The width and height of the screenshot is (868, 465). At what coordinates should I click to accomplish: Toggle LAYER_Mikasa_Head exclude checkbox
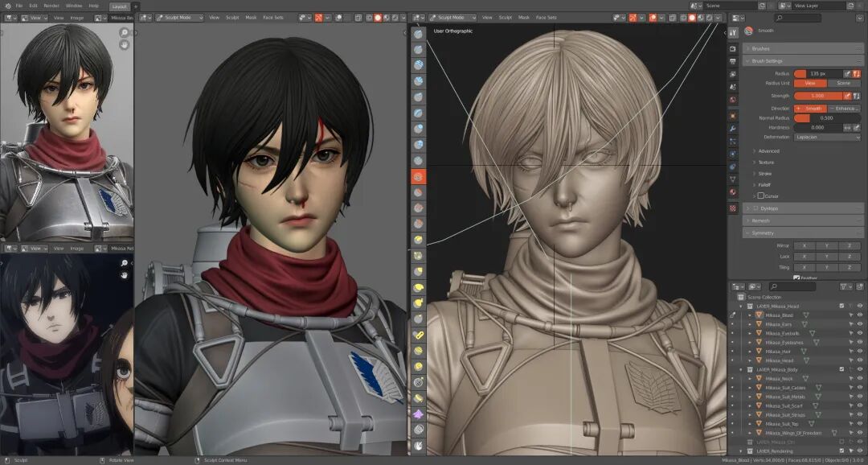841,306
